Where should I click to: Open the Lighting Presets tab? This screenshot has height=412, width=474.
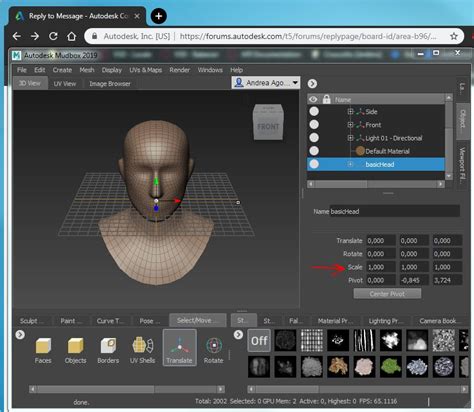(386, 321)
